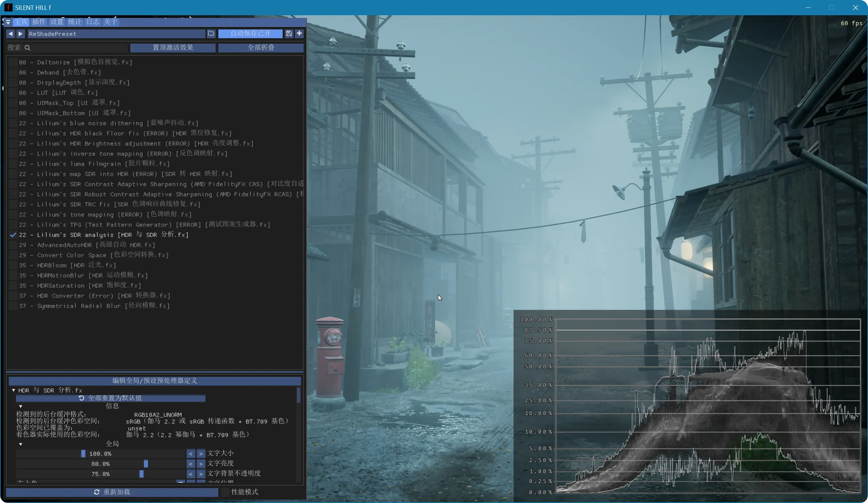Click 全部重置为默认值 reset button
The image size is (868, 503).
click(111, 398)
